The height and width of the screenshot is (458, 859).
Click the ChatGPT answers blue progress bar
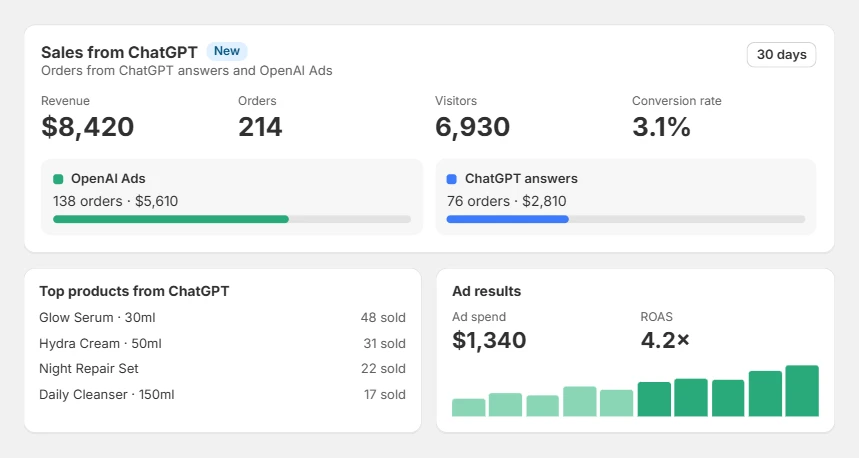tap(508, 219)
